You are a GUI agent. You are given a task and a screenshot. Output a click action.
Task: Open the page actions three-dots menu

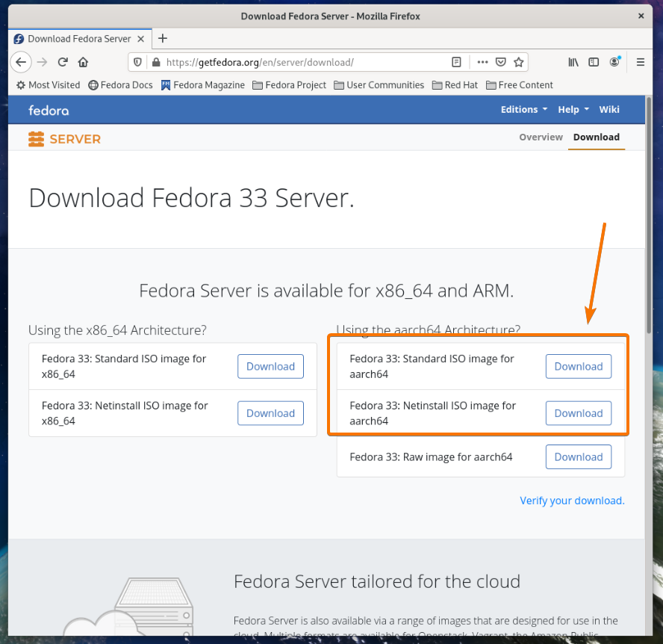(x=482, y=62)
